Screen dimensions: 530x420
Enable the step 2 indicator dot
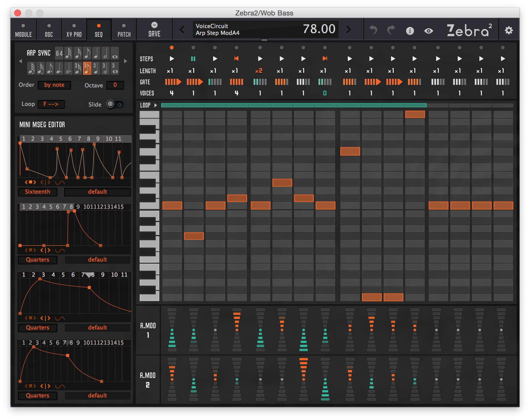point(193,48)
